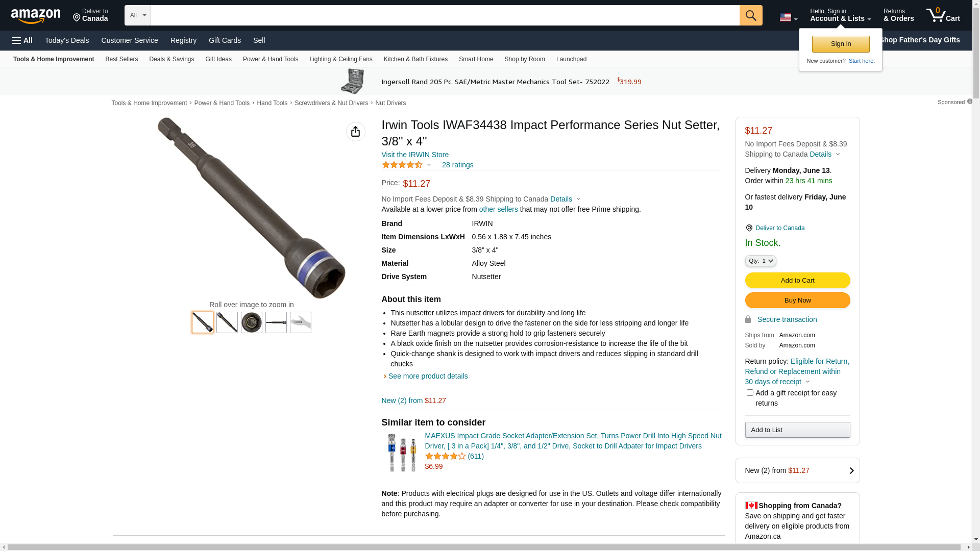Screen dimensions: 980x551
Task: Select the third product thumbnail image
Action: click(x=252, y=322)
